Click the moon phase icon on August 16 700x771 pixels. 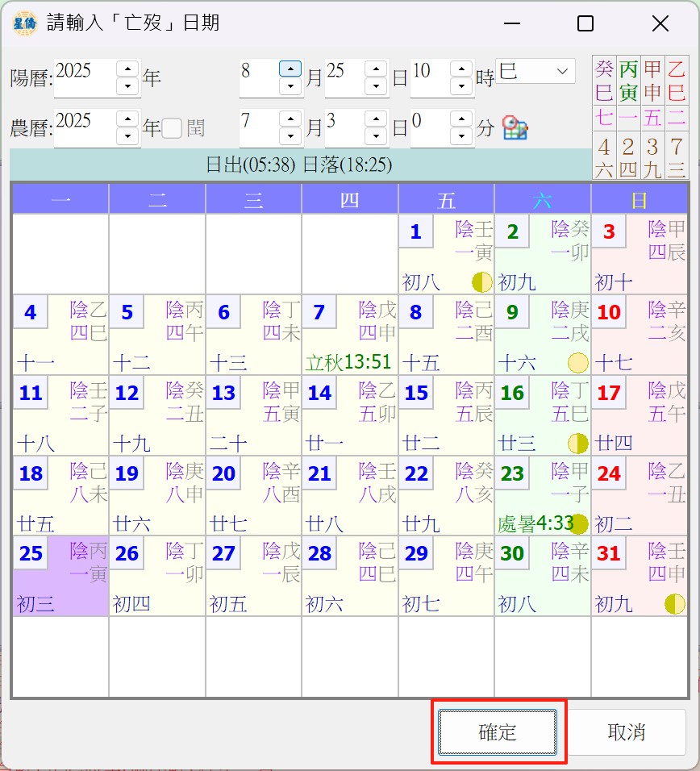click(577, 443)
